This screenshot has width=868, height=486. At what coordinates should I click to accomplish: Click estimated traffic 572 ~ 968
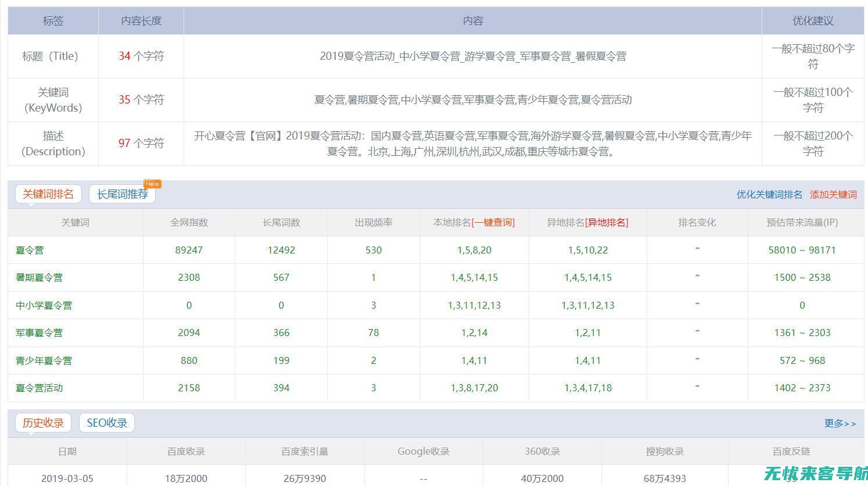(x=802, y=360)
